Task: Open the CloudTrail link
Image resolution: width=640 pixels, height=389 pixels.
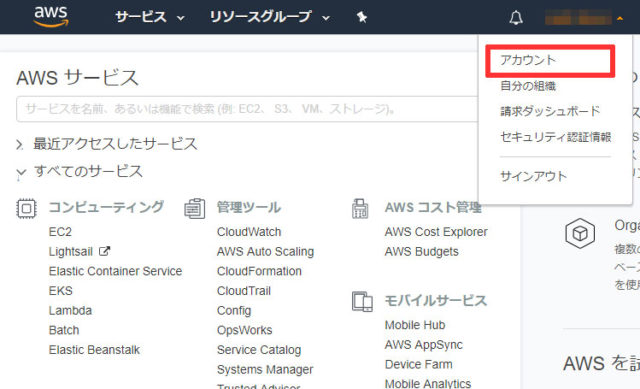Action: click(244, 291)
